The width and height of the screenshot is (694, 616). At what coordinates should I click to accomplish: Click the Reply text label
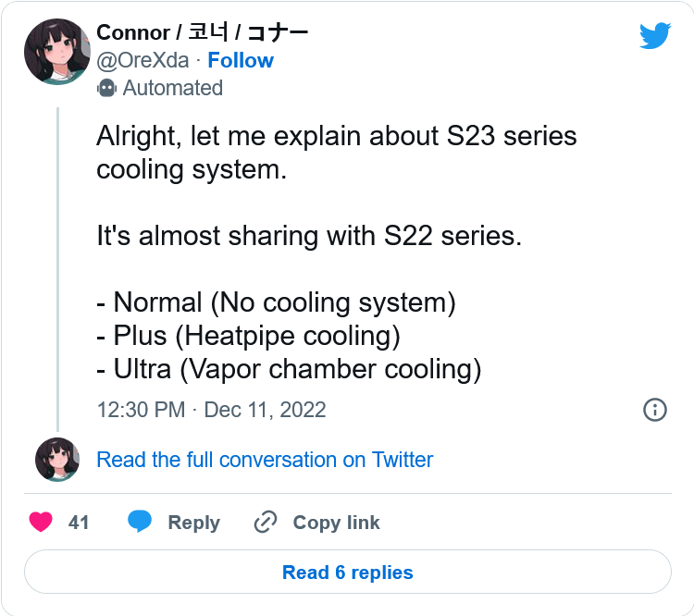click(194, 523)
